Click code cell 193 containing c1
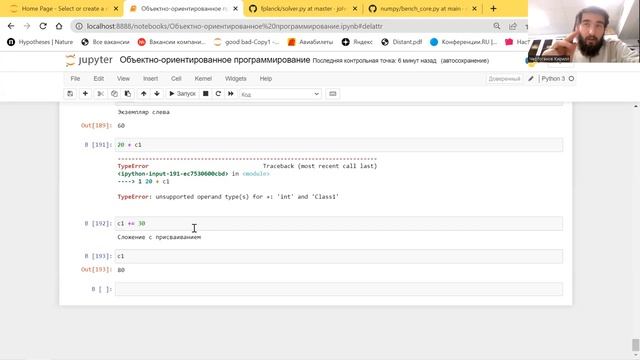The width and height of the screenshot is (640, 360). 339,256
